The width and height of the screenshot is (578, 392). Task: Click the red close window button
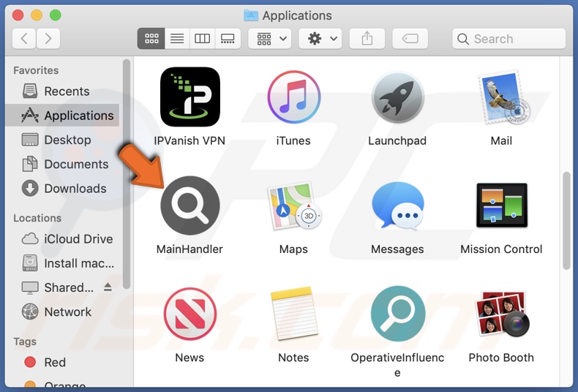[18, 15]
